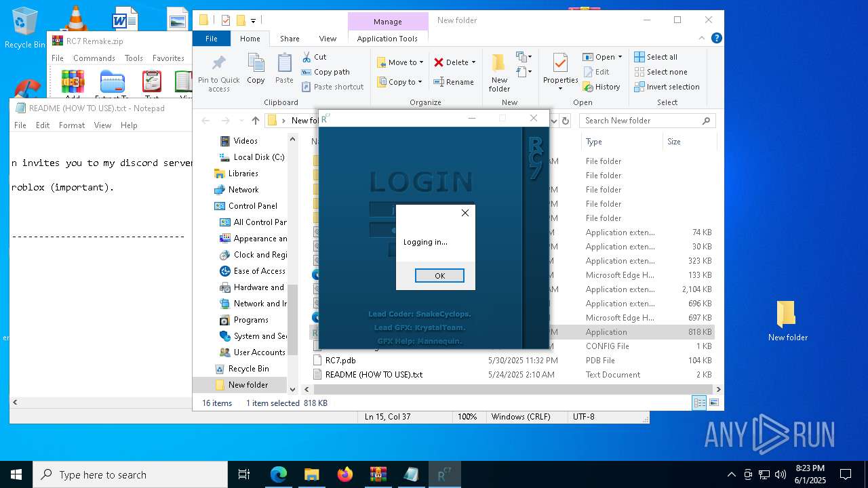Click the Edit command in ribbon
Viewport: 868px width, 488px height.
coord(596,72)
